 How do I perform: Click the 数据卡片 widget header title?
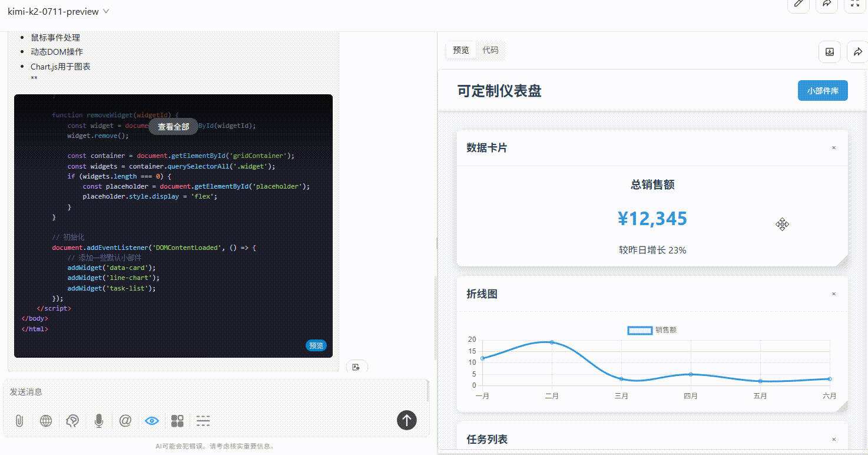click(x=487, y=148)
